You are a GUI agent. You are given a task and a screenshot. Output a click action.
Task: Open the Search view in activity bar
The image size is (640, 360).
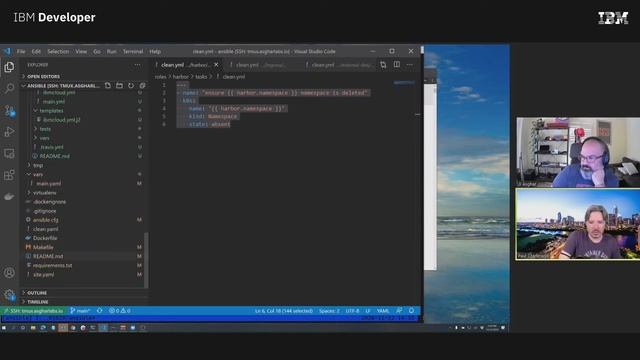pos(9,88)
